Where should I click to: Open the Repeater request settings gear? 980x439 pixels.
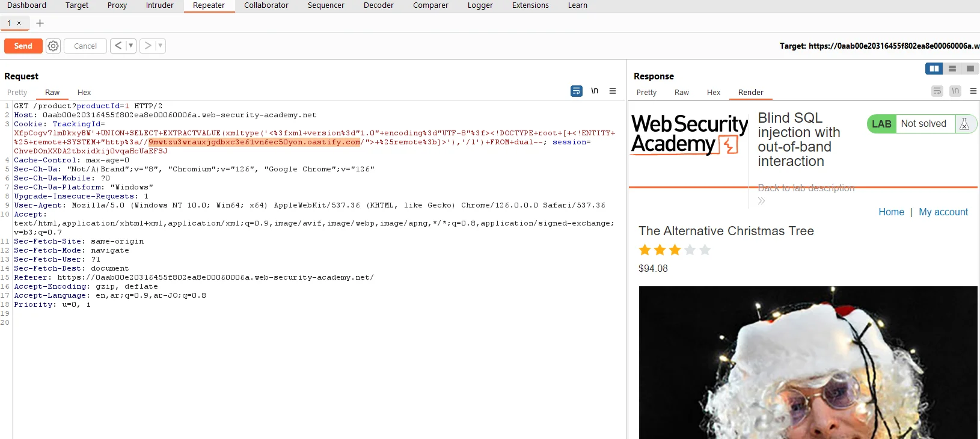(x=54, y=46)
